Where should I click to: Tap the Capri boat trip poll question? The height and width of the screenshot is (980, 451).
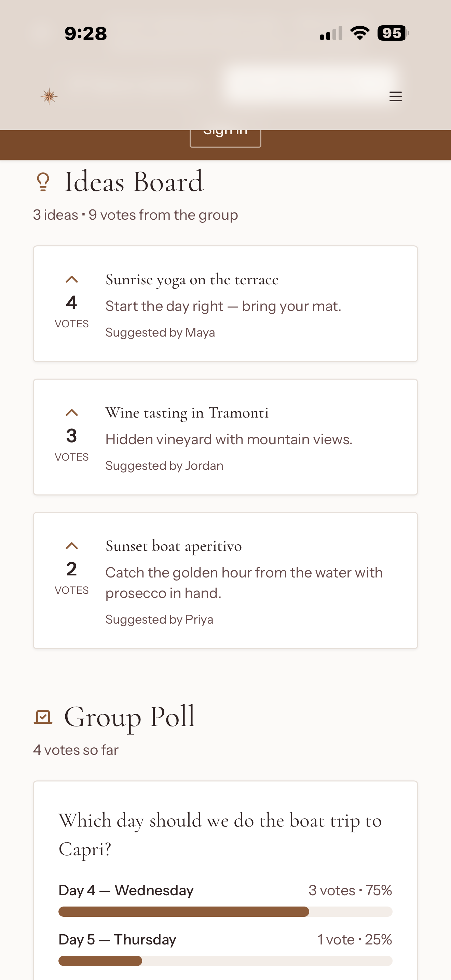(220, 834)
